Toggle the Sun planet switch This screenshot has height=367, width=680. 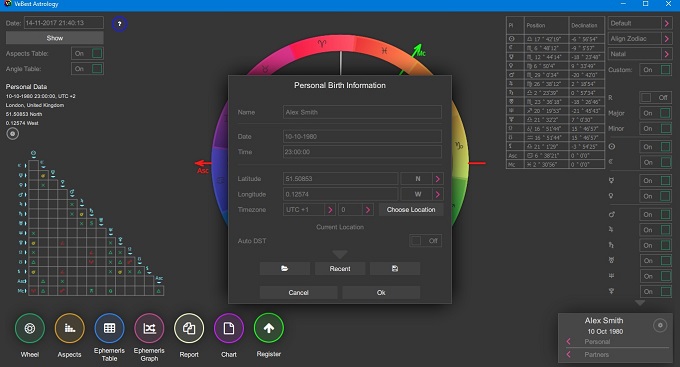point(656,147)
